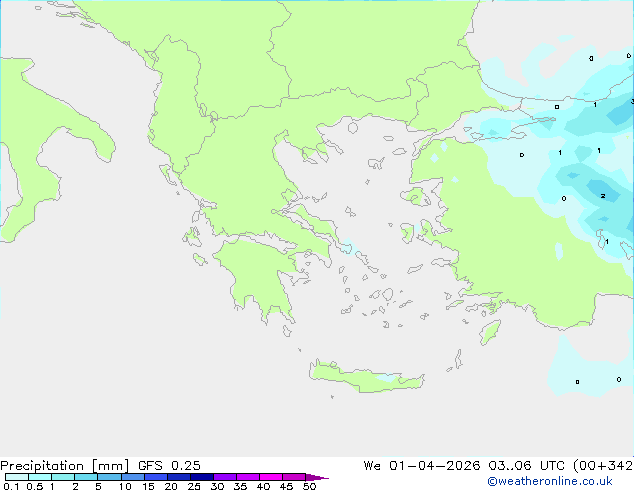
Task: Select the '0.1' legend scale label
Action: click(x=11, y=486)
